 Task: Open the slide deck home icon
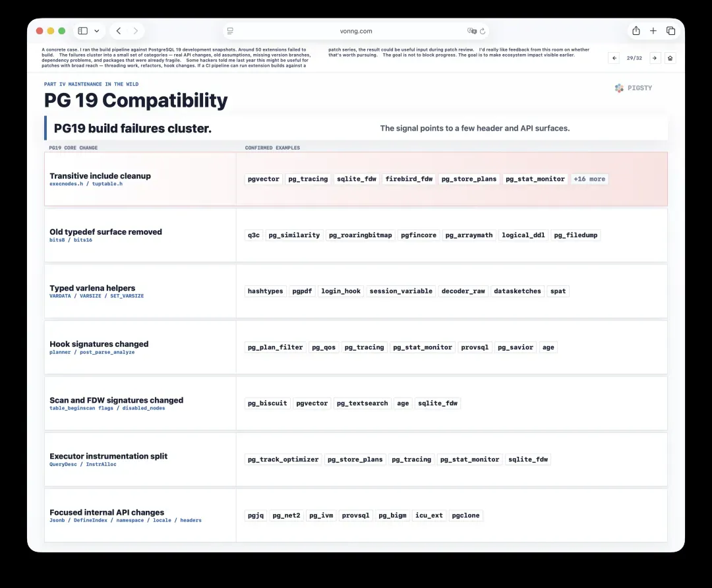tap(670, 58)
